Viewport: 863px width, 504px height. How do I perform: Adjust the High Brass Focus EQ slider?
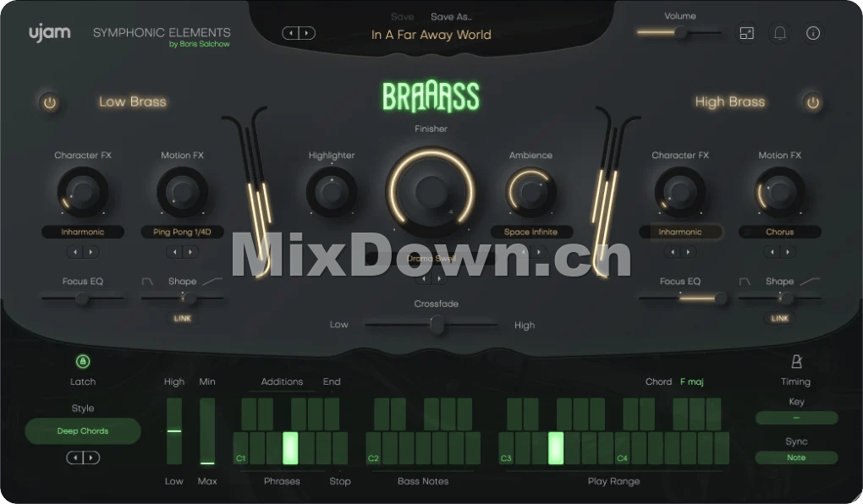click(683, 299)
